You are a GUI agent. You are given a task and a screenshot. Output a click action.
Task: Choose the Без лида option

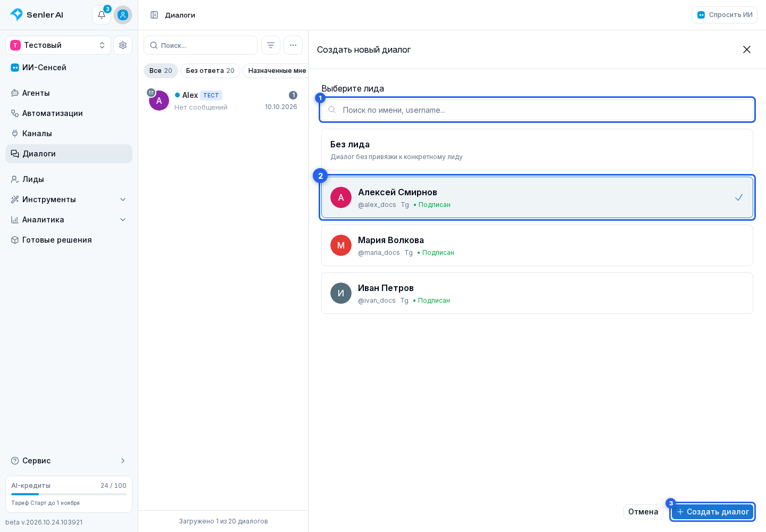pos(537,149)
